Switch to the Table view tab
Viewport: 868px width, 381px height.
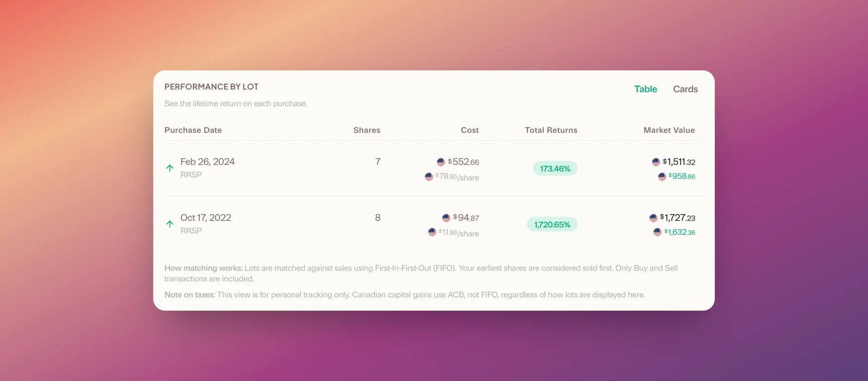(645, 89)
